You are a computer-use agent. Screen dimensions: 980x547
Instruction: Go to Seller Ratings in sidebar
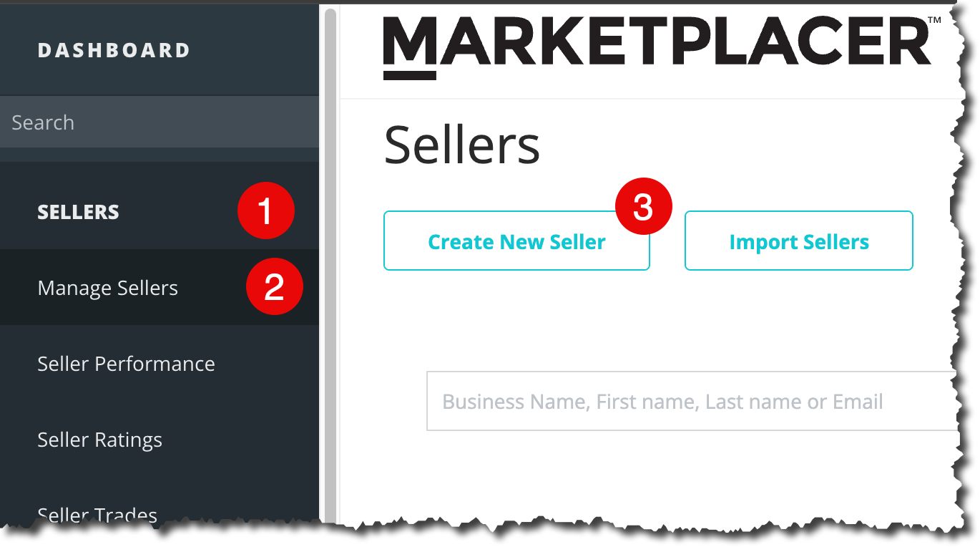point(99,440)
